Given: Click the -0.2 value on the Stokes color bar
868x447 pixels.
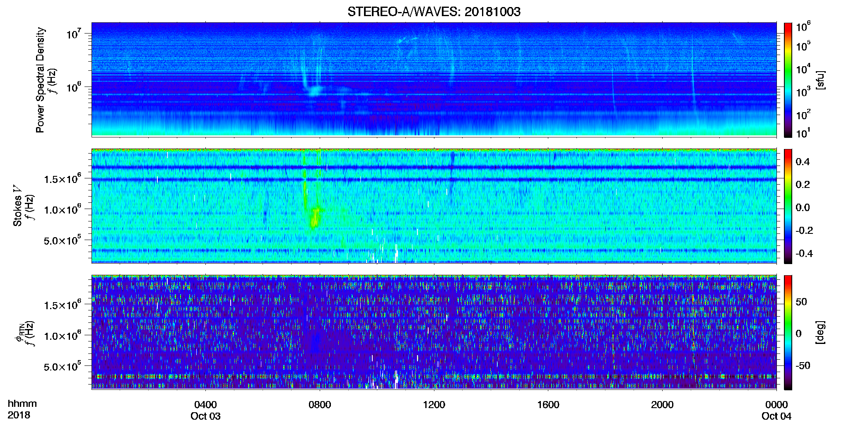Looking at the screenshot, I should tap(804, 230).
